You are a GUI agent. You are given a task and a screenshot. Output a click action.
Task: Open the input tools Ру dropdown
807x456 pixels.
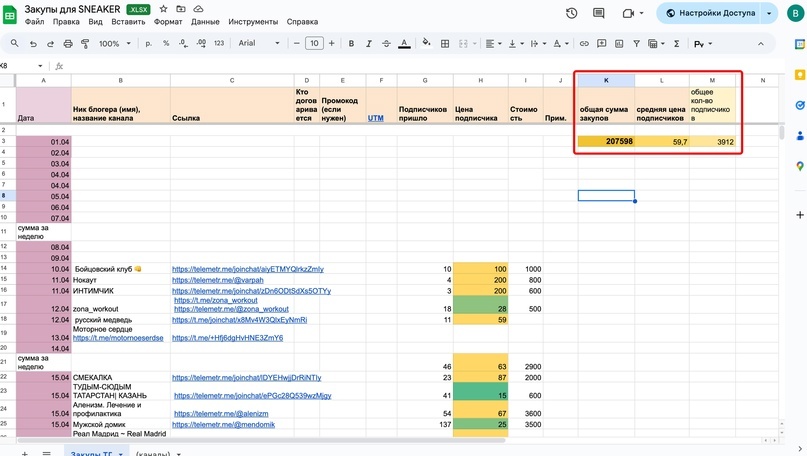tap(703, 44)
